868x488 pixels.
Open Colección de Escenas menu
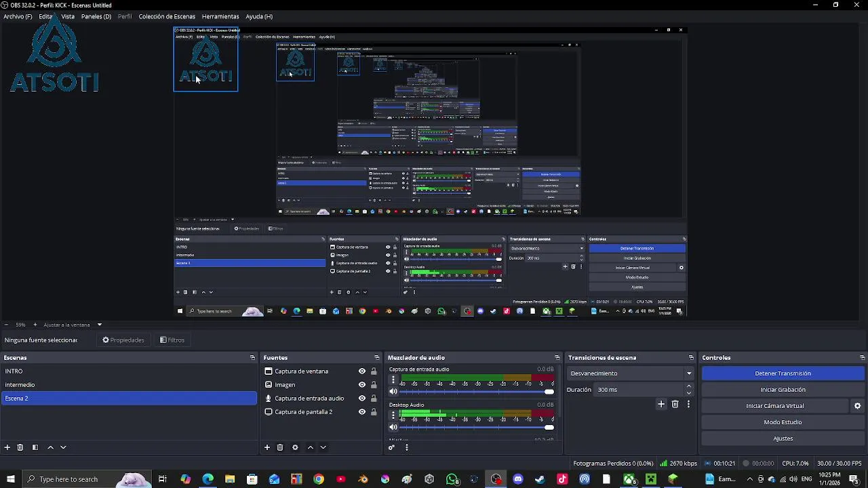click(167, 16)
